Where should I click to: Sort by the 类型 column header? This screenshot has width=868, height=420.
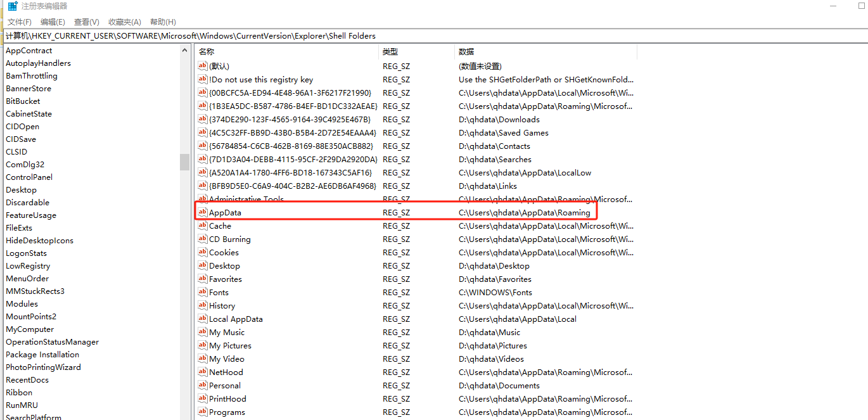[x=417, y=51]
